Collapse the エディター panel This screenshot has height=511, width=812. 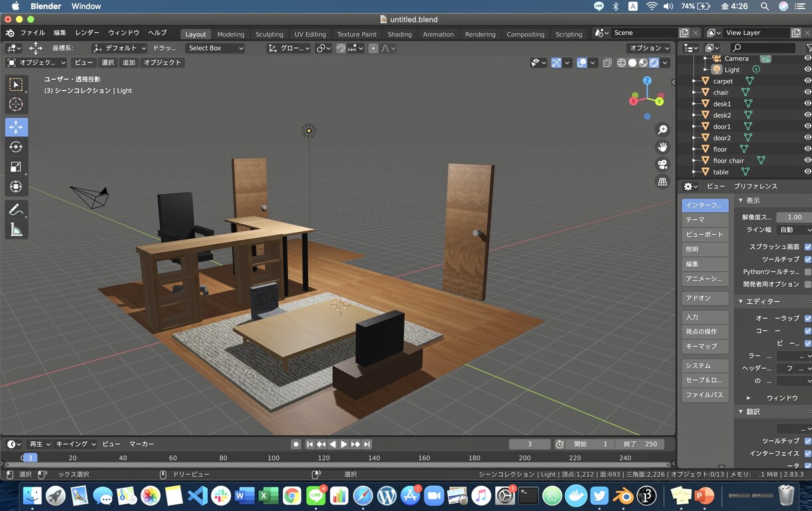[x=741, y=301]
